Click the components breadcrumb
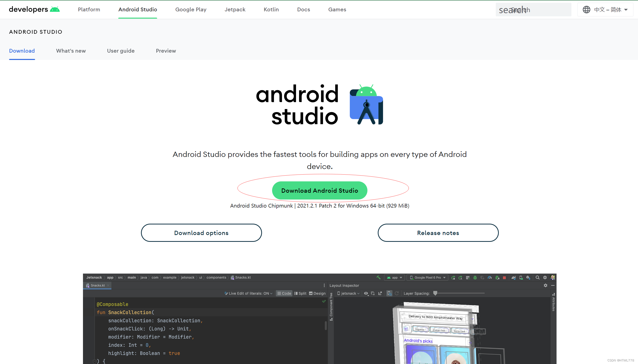This screenshot has width=638, height=364. click(216, 277)
